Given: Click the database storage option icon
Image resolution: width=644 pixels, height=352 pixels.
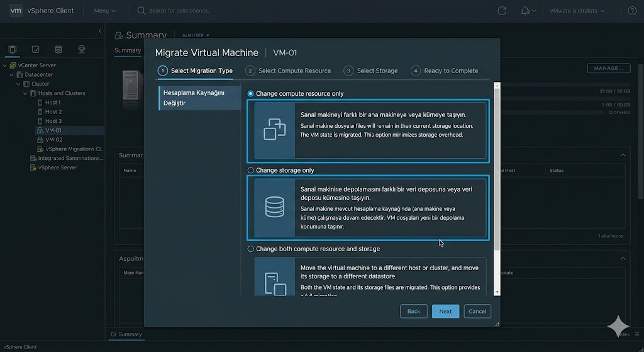Looking at the screenshot, I should 275,207.
